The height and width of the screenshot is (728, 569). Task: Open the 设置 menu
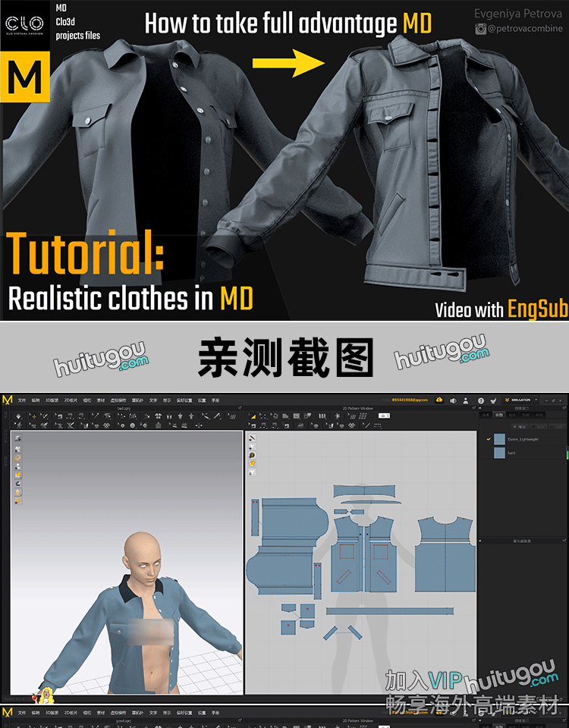(x=202, y=400)
